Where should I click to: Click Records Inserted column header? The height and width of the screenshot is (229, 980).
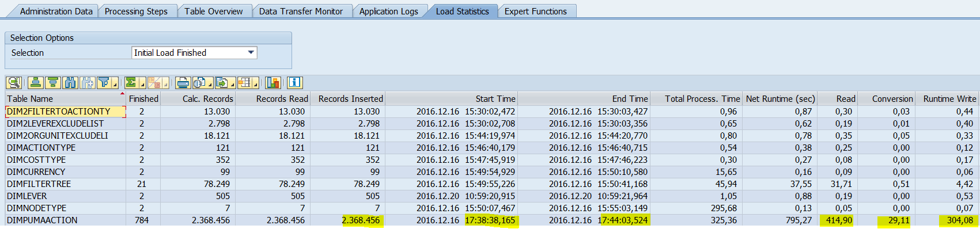click(x=347, y=99)
